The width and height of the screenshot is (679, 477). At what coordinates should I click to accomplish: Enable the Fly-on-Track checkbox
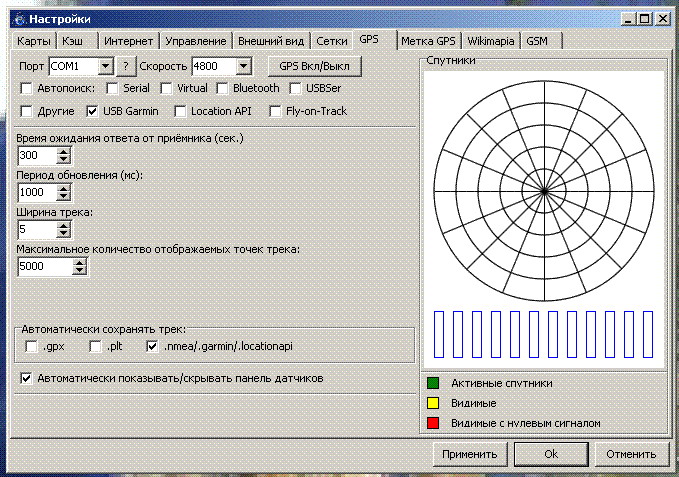[x=275, y=111]
